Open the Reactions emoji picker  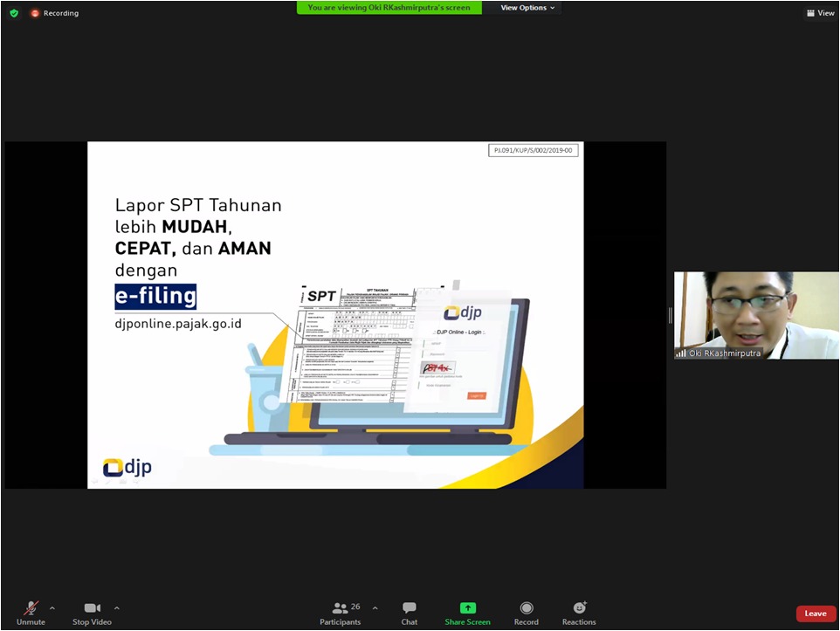click(579, 613)
